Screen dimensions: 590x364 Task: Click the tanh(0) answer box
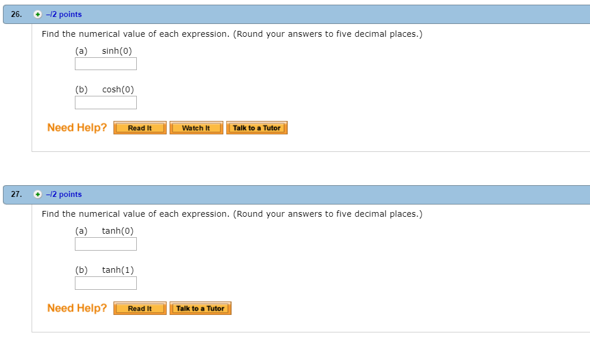pos(105,244)
